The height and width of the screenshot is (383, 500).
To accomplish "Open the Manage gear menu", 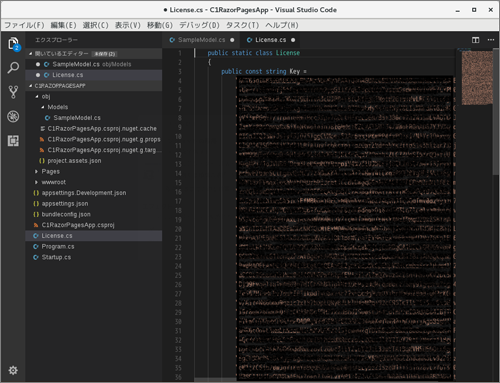I will 13,370.
